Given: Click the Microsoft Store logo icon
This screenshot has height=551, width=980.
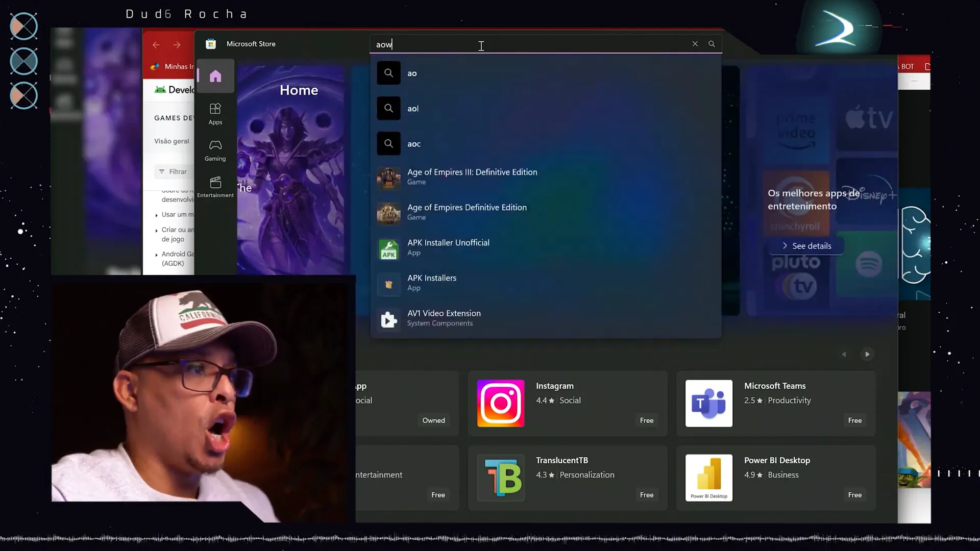Looking at the screenshot, I should tap(211, 44).
